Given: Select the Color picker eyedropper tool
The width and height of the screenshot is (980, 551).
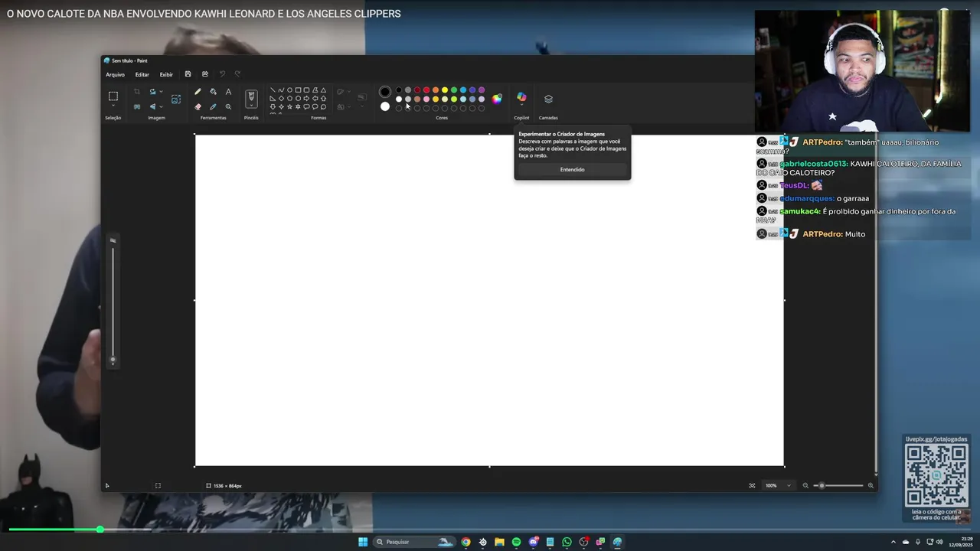Looking at the screenshot, I should pos(213,106).
